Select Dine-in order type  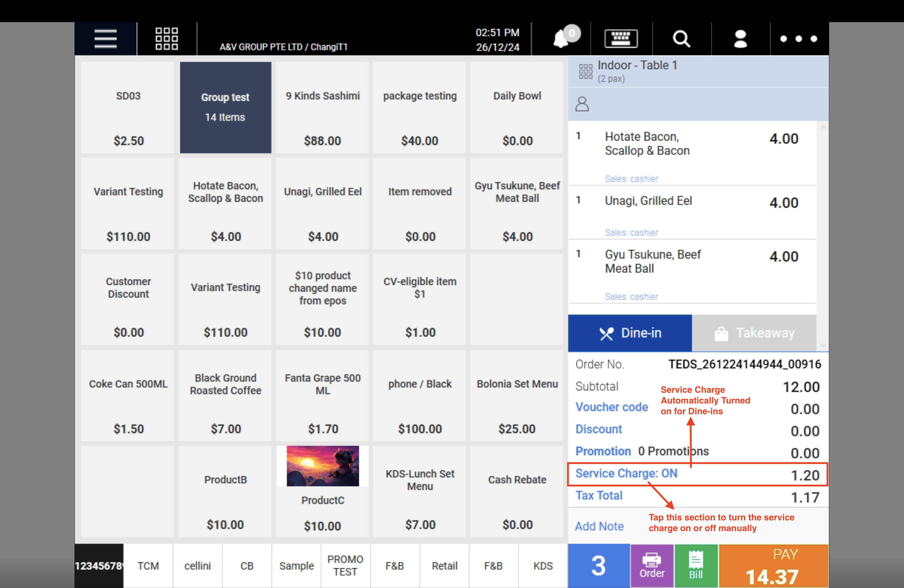click(x=630, y=333)
